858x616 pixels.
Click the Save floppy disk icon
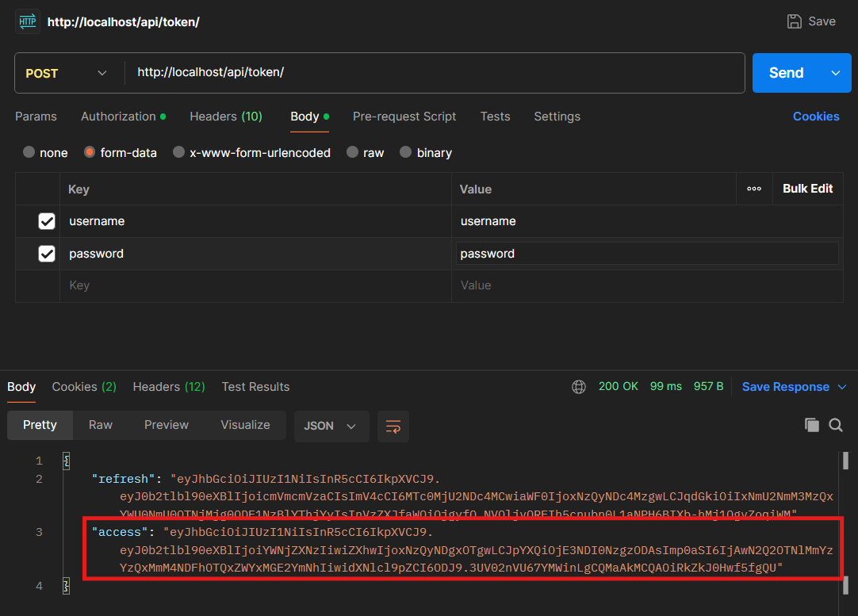[x=794, y=21]
